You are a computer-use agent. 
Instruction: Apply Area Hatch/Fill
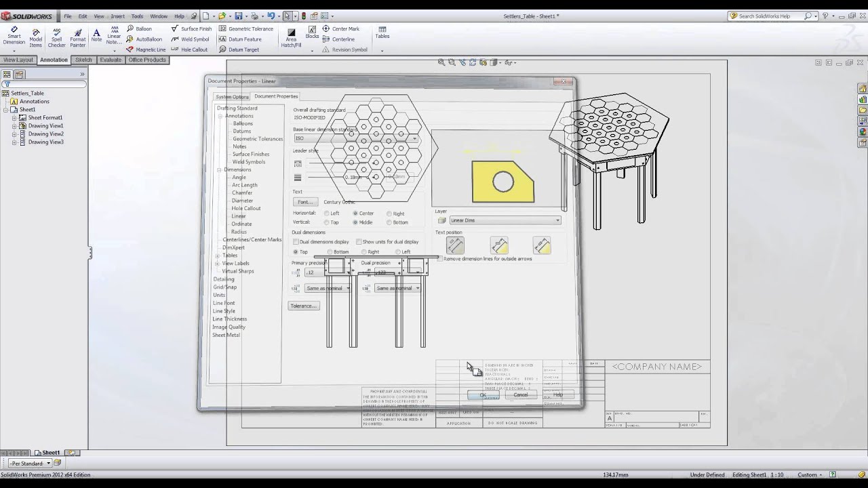coord(291,37)
